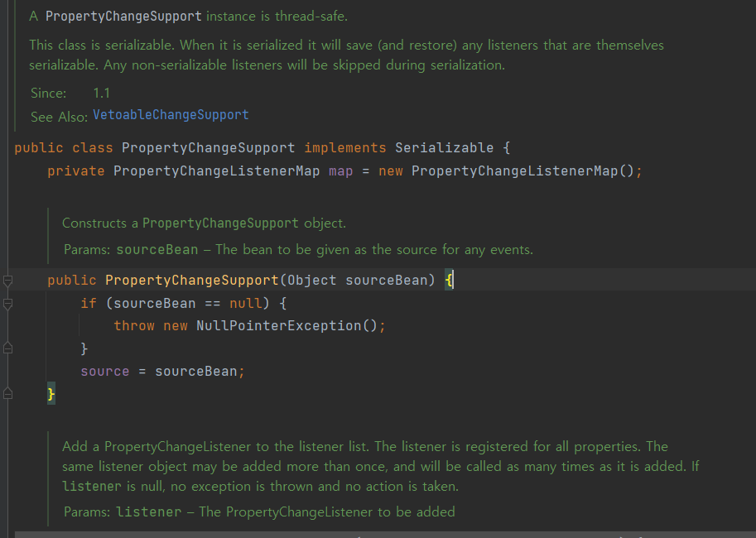This screenshot has height=538, width=756.
Task: Click 'This class is serializable.' doc sentence
Action: click(x=102, y=46)
